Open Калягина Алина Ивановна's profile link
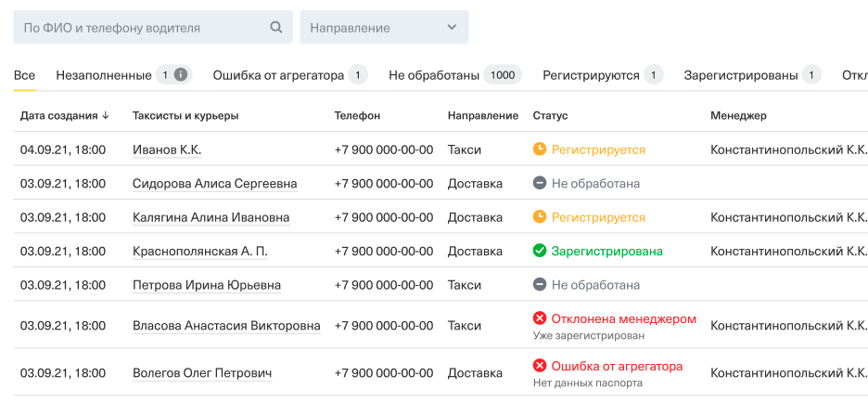The width and height of the screenshot is (868, 402). 211,217
